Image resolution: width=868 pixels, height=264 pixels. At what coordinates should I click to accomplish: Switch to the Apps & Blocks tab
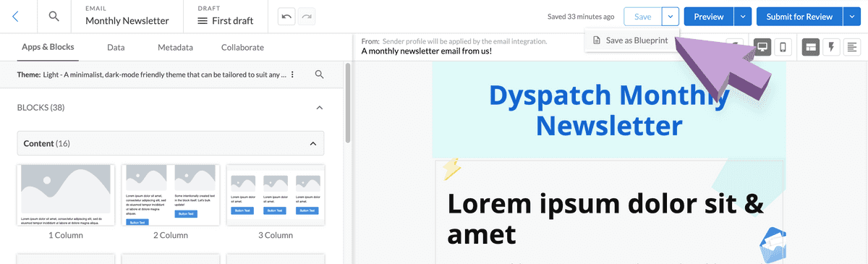[x=48, y=48]
